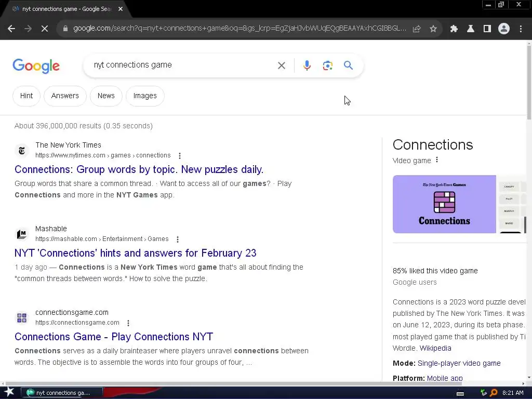The width and height of the screenshot is (532, 399).
Task: Open Chrome three-dot menu
Action: [x=521, y=29]
